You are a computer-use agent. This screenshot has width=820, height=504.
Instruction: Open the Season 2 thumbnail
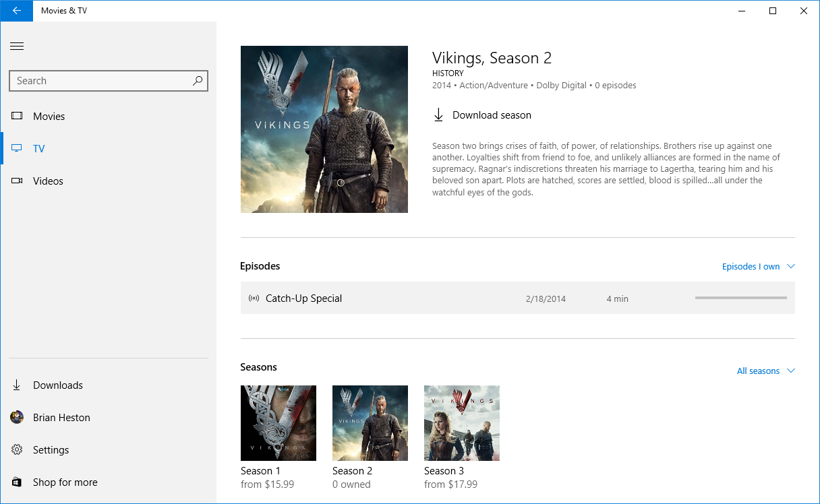pos(370,423)
